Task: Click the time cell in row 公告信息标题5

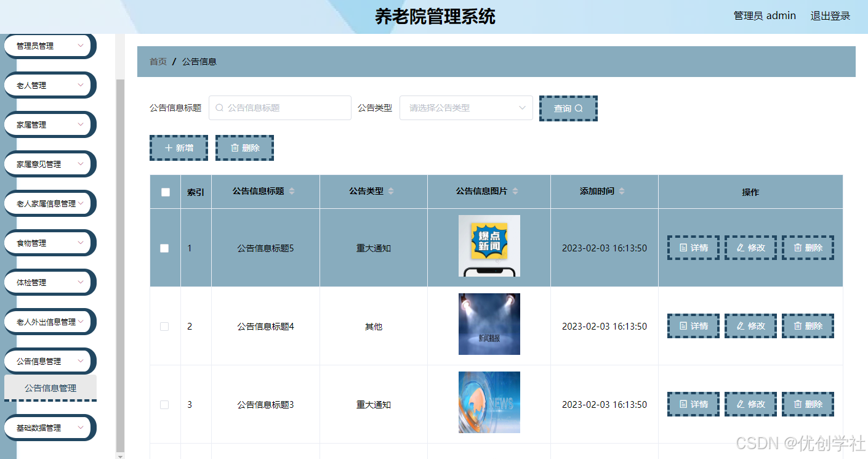Action: [x=605, y=248]
